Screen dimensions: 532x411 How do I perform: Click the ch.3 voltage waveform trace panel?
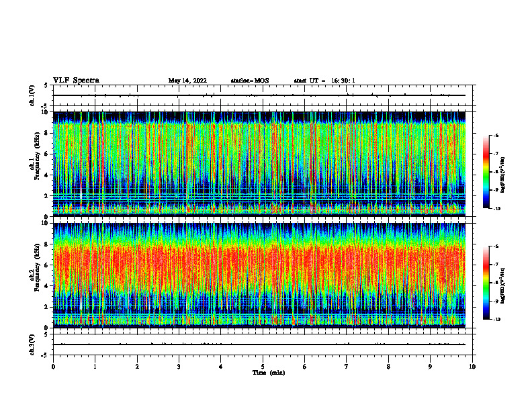coord(264,345)
